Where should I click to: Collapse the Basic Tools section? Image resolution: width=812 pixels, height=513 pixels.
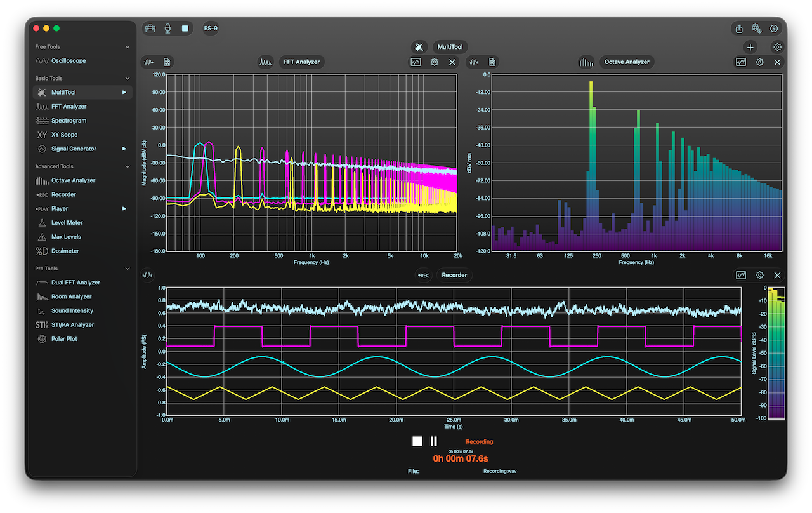pos(128,79)
